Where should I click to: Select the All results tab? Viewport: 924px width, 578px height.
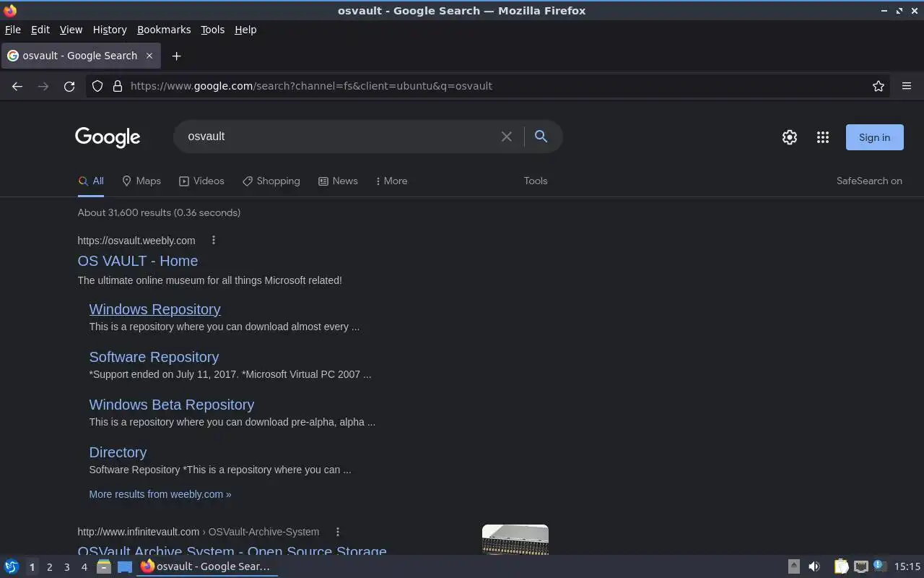[x=91, y=181]
